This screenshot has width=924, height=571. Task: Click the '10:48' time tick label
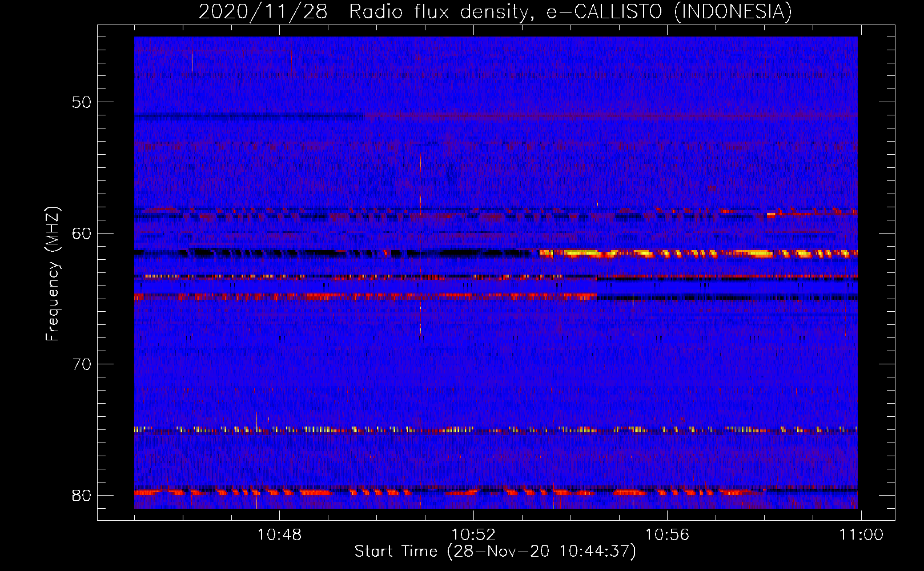279,535
